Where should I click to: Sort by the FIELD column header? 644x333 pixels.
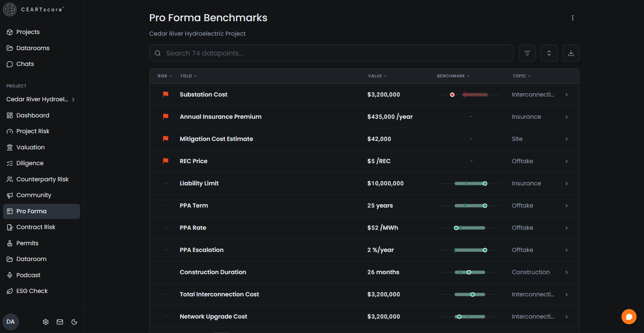pos(189,76)
